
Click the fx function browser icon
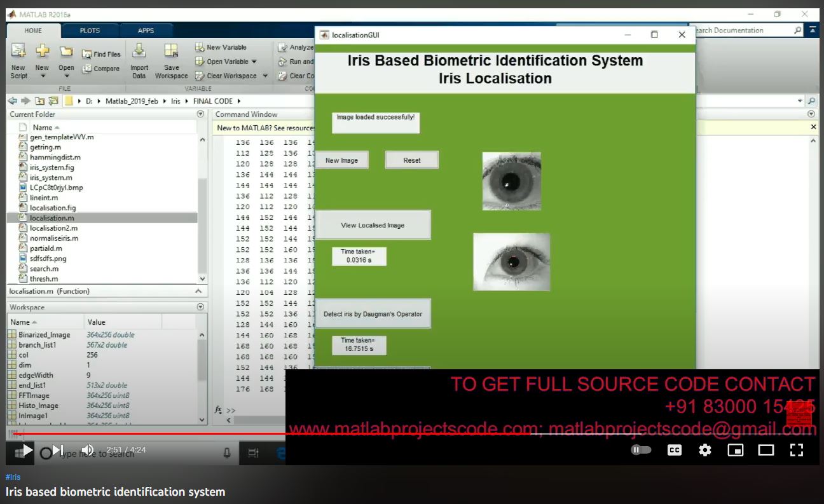[x=219, y=410]
